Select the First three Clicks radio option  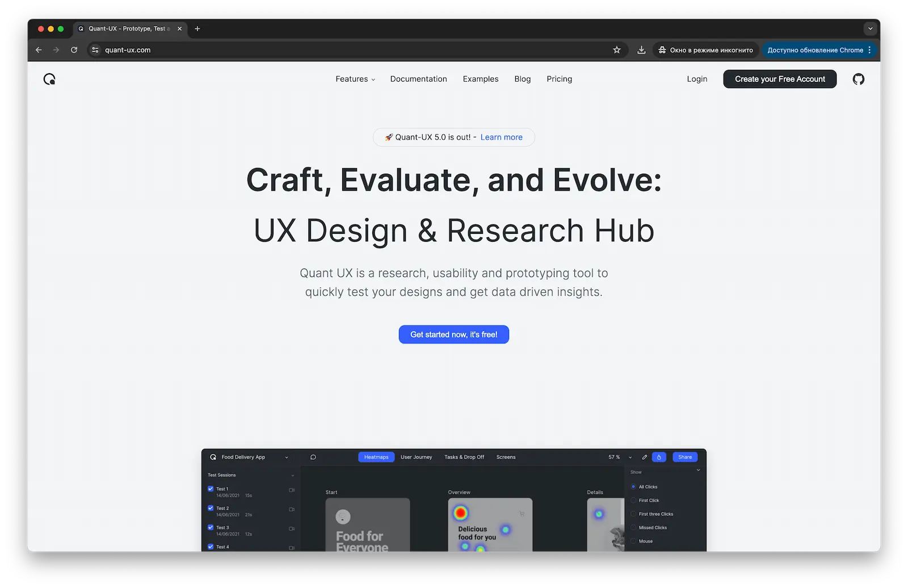point(633,514)
